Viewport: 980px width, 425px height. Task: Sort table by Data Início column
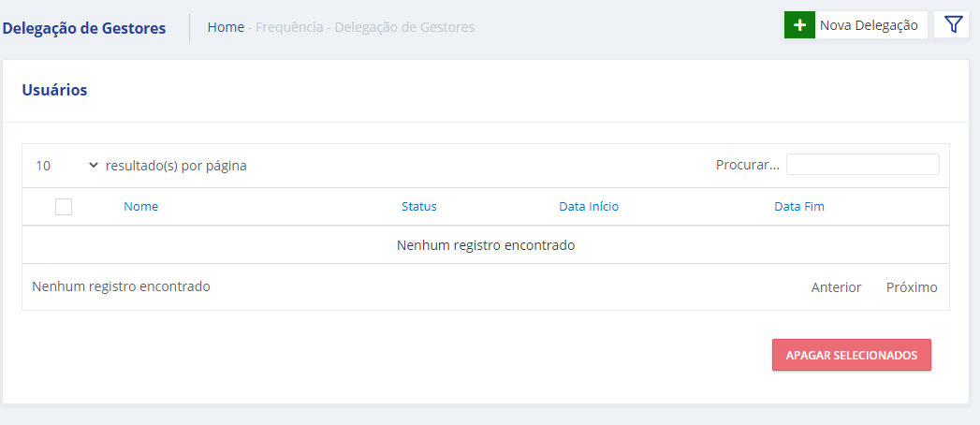point(589,207)
